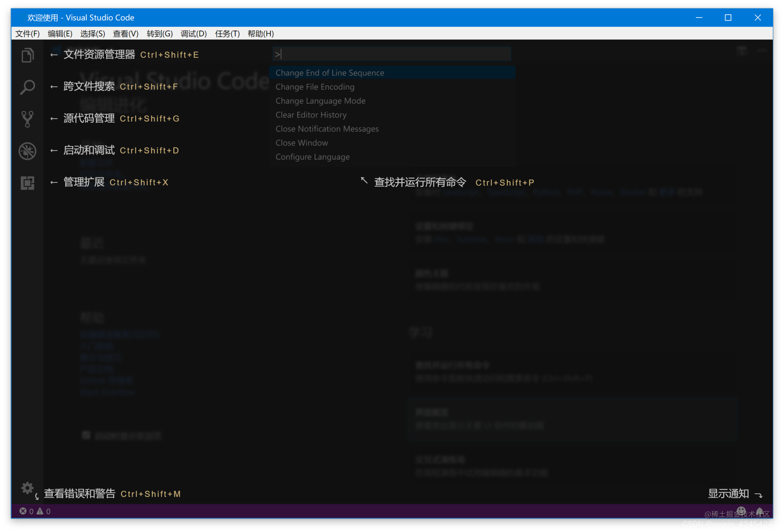
Task: Select the Search across files icon
Action: (28, 86)
